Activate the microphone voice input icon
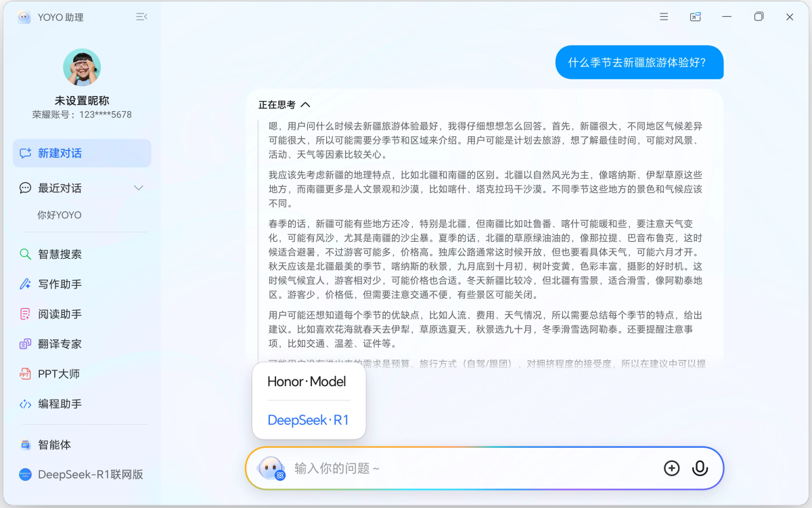 (x=700, y=467)
